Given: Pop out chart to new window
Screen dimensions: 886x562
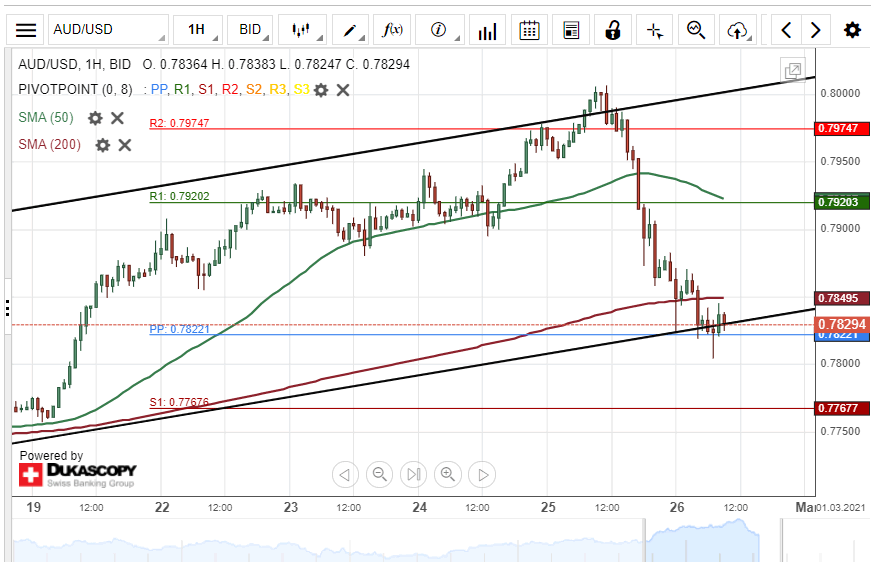Looking at the screenshot, I should [793, 71].
